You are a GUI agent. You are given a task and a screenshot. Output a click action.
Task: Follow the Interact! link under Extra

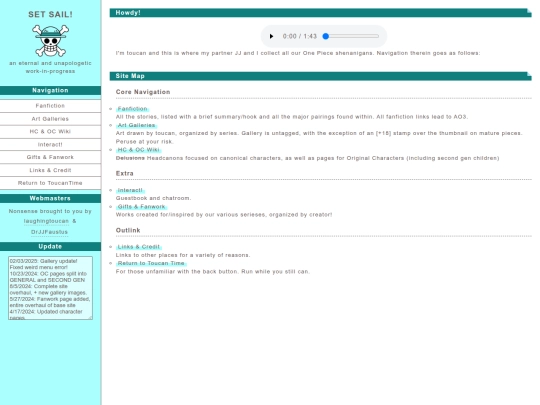point(130,190)
